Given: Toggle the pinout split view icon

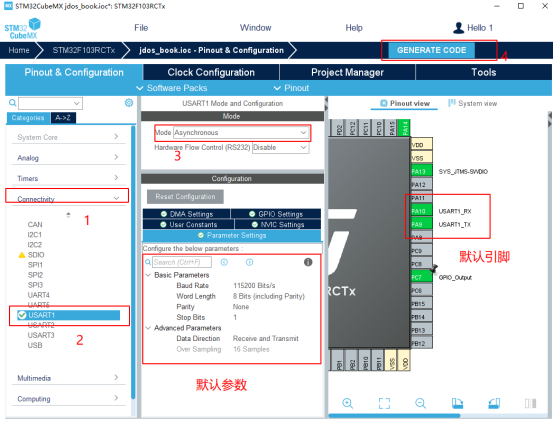Looking at the screenshot, I should [530, 403].
